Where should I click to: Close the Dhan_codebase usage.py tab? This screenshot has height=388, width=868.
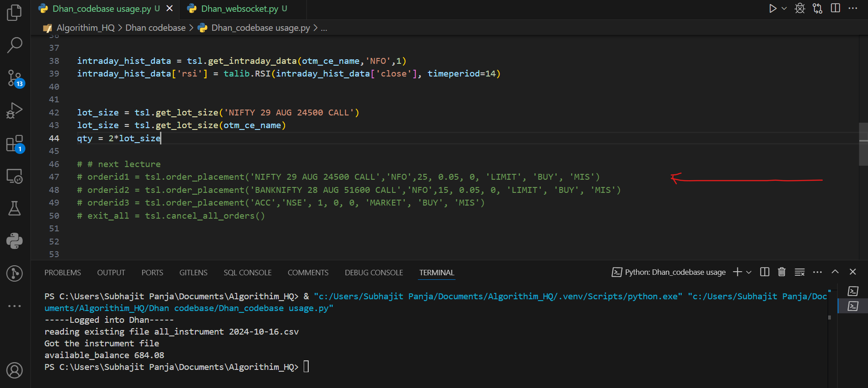[170, 9]
